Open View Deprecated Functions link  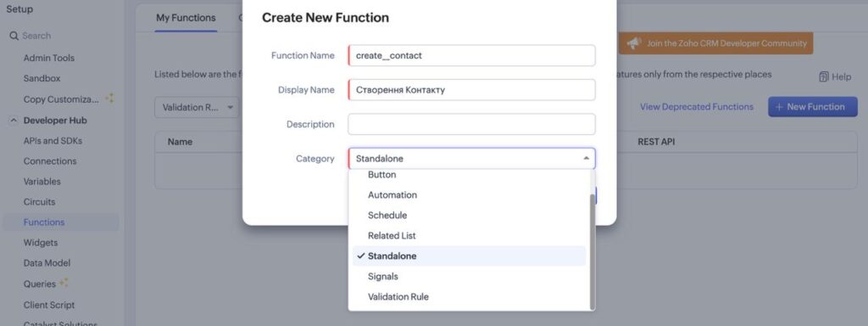[x=697, y=107]
